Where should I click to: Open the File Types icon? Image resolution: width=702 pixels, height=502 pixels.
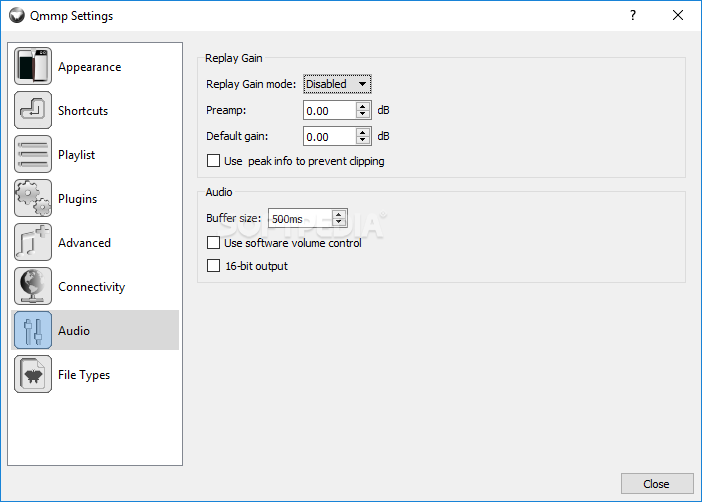point(33,374)
